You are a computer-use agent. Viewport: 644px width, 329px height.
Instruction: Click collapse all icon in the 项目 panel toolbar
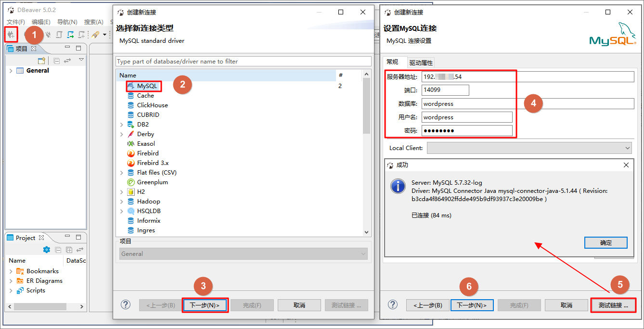pyautogui.click(x=57, y=61)
